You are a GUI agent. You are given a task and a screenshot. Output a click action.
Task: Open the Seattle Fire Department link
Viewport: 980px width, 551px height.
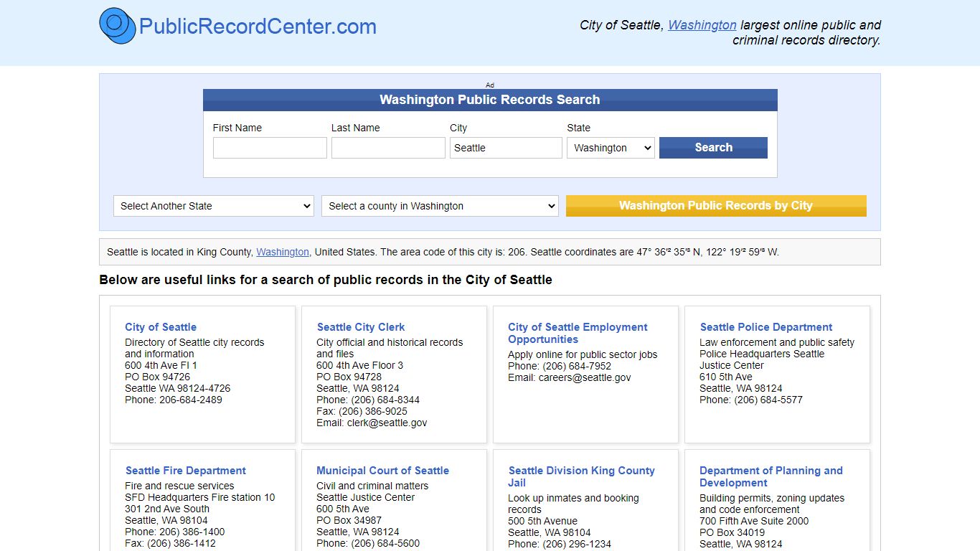pyautogui.click(x=186, y=471)
